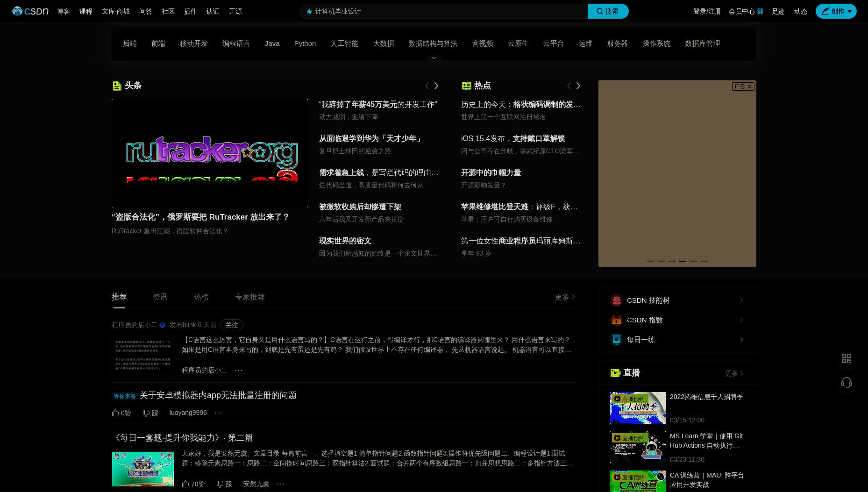
Task: Expand 每日一练 chevron
Action: [x=741, y=340]
